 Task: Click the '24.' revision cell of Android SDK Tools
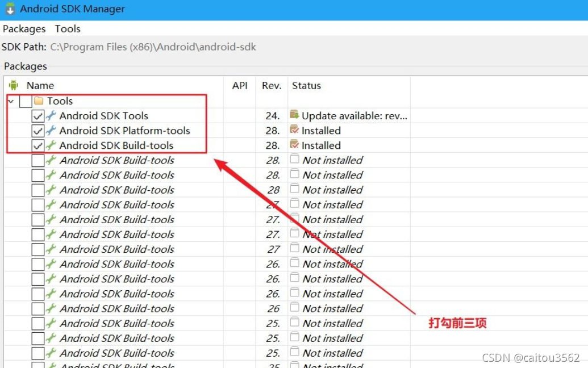[273, 116]
